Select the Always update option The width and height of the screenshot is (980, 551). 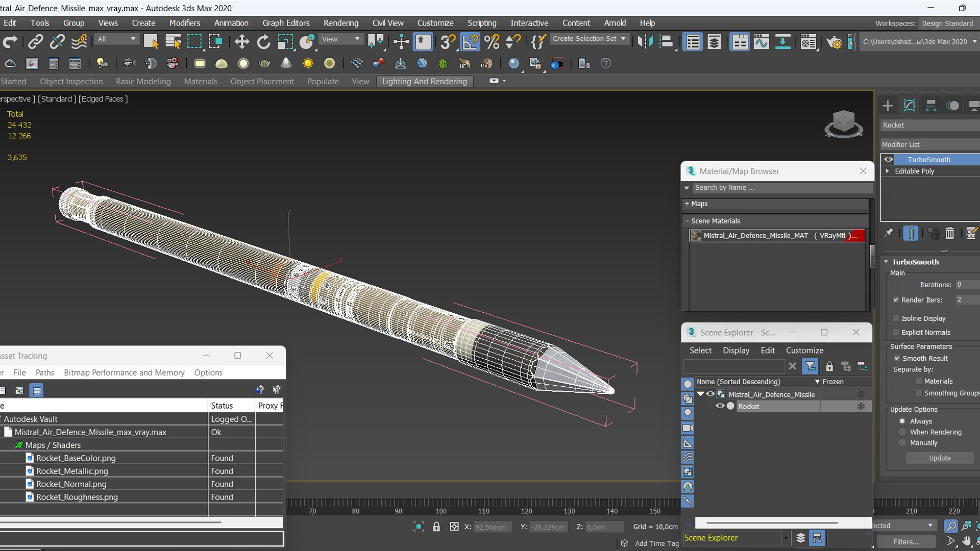pos(902,421)
